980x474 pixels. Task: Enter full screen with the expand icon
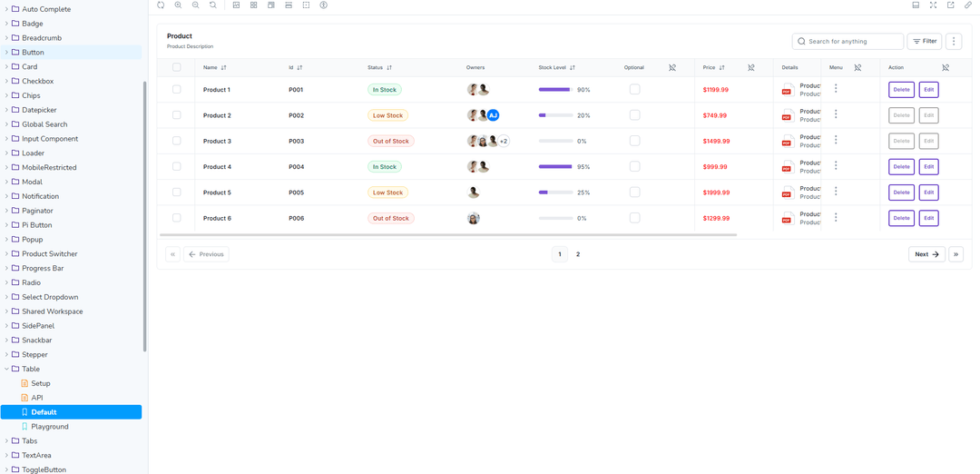(x=933, y=5)
